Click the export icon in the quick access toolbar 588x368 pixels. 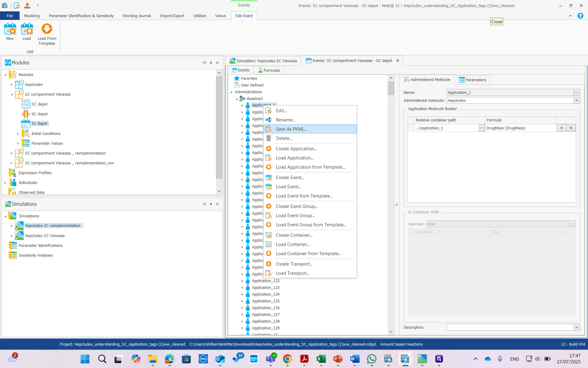coord(27,5)
